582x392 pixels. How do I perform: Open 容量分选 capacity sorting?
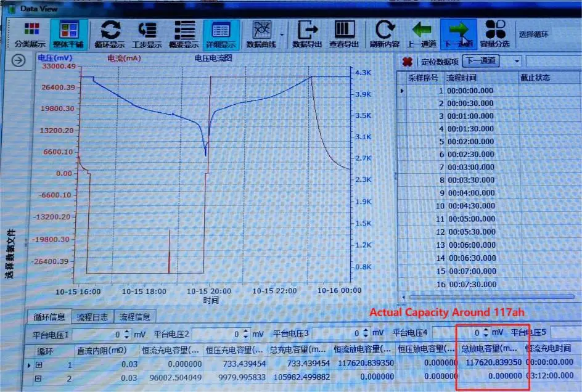(495, 35)
